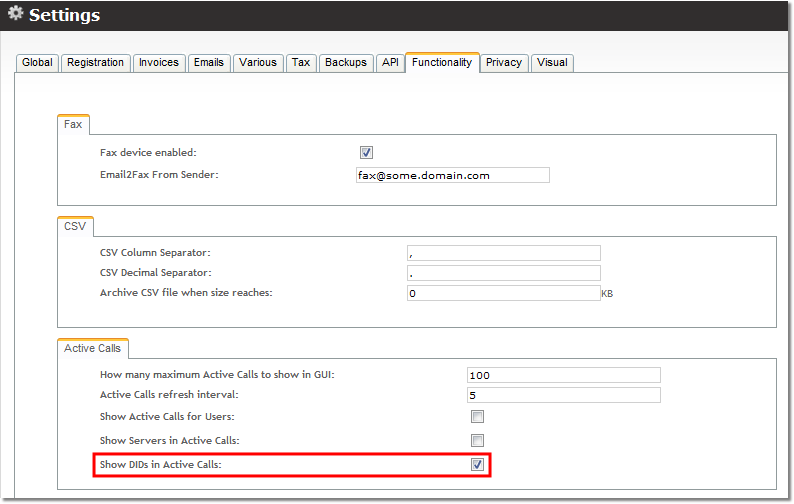Open the Visual tab
The height and width of the screenshot is (504, 794).
(552, 63)
